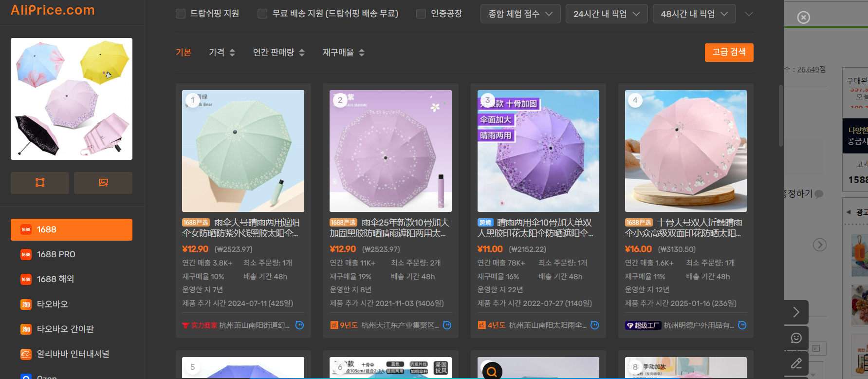Select 1688 in sidebar
Image resolution: width=868 pixels, height=379 pixels.
pyautogui.click(x=72, y=229)
